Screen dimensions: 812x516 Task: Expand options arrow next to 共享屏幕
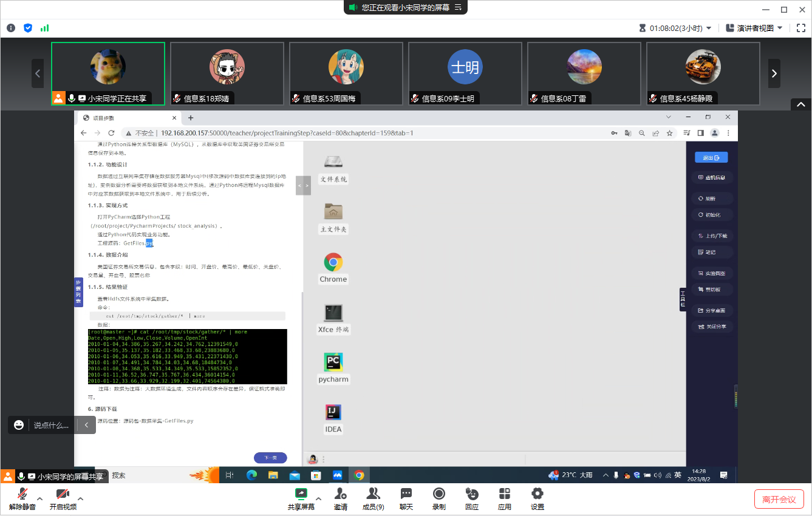318,498
